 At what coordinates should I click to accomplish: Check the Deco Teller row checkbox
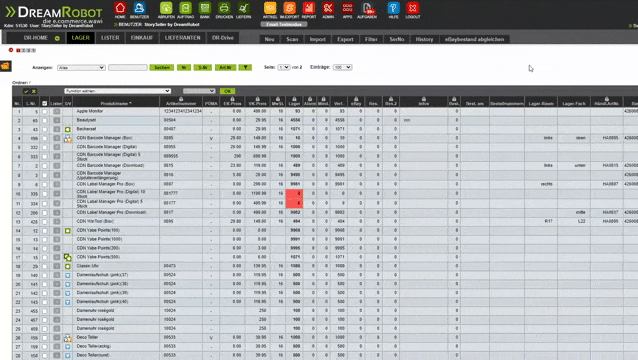click(45, 338)
